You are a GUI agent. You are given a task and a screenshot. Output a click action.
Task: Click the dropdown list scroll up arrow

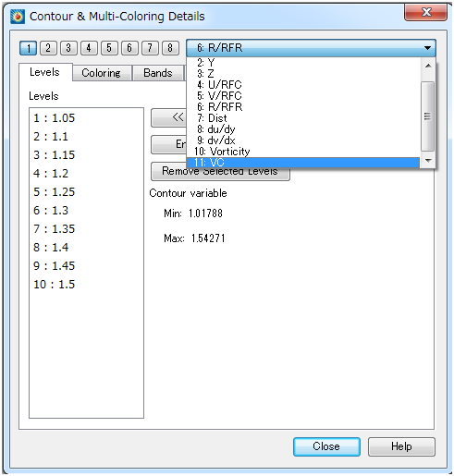point(428,66)
